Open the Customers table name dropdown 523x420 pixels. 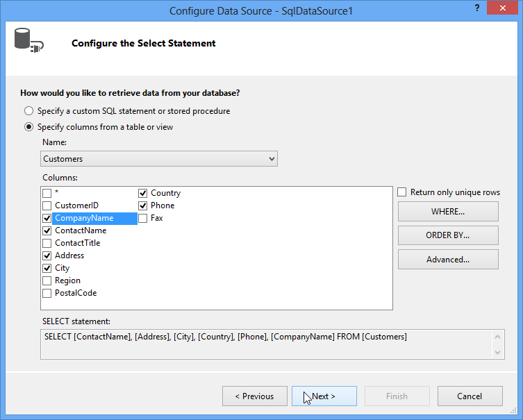[x=159, y=159]
